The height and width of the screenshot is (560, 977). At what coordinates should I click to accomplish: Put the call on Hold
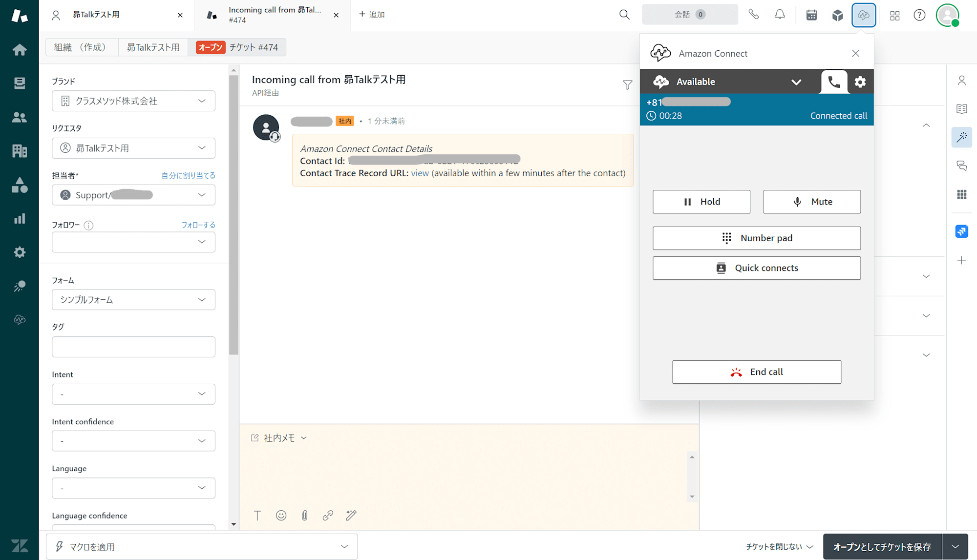701,202
